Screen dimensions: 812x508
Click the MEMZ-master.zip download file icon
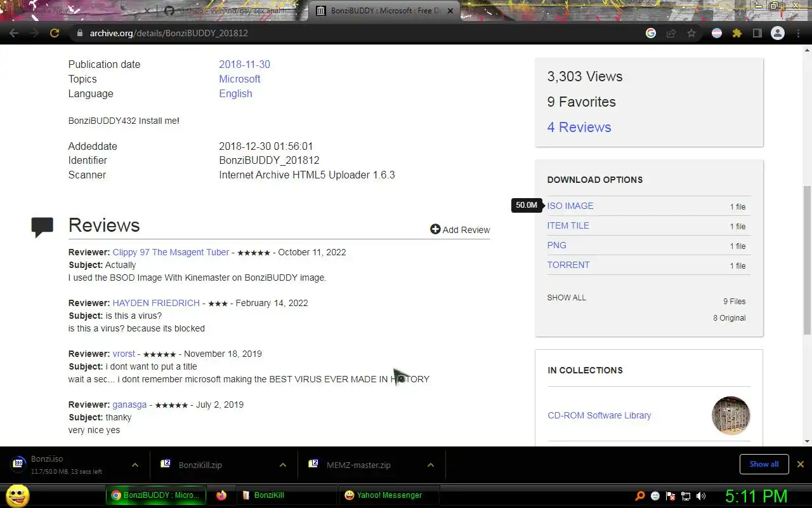(x=313, y=464)
